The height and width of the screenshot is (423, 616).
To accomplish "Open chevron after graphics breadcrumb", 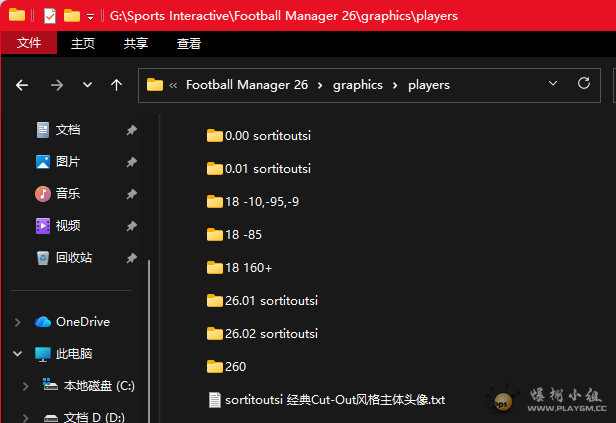I will tap(395, 85).
